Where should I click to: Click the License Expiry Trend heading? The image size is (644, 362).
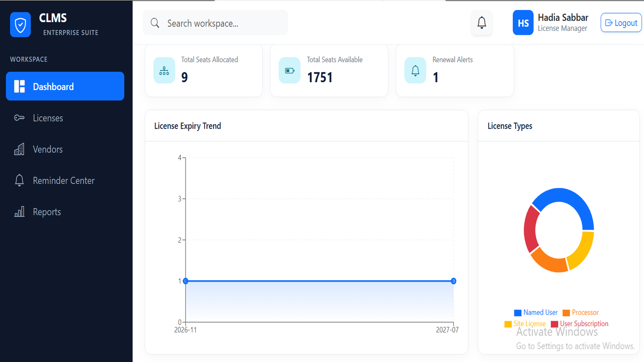click(x=188, y=126)
